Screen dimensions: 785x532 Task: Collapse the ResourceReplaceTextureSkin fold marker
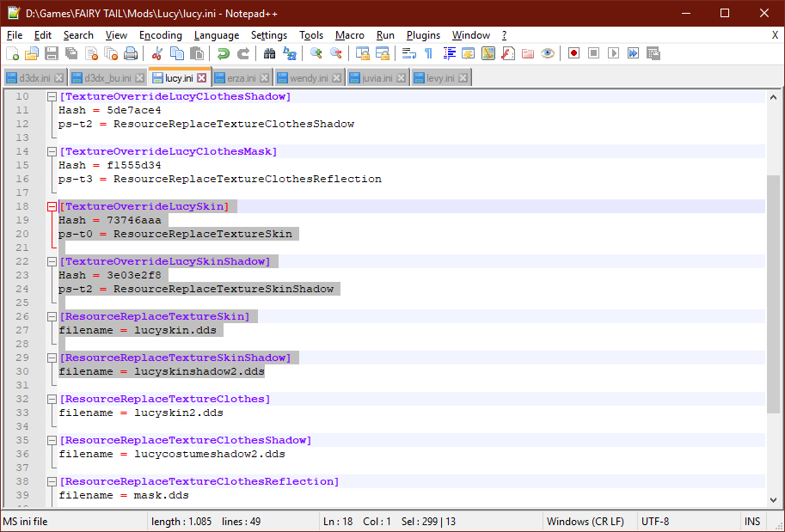coord(52,317)
